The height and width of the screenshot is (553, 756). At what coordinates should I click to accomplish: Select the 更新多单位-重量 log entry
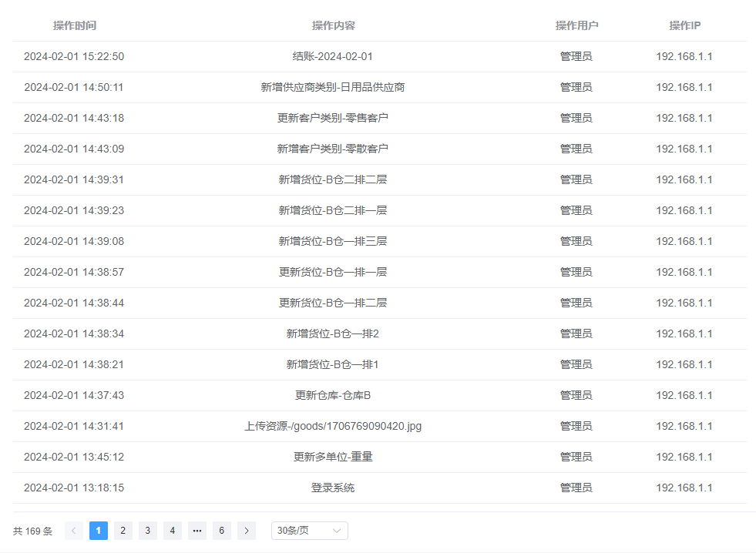tap(333, 457)
